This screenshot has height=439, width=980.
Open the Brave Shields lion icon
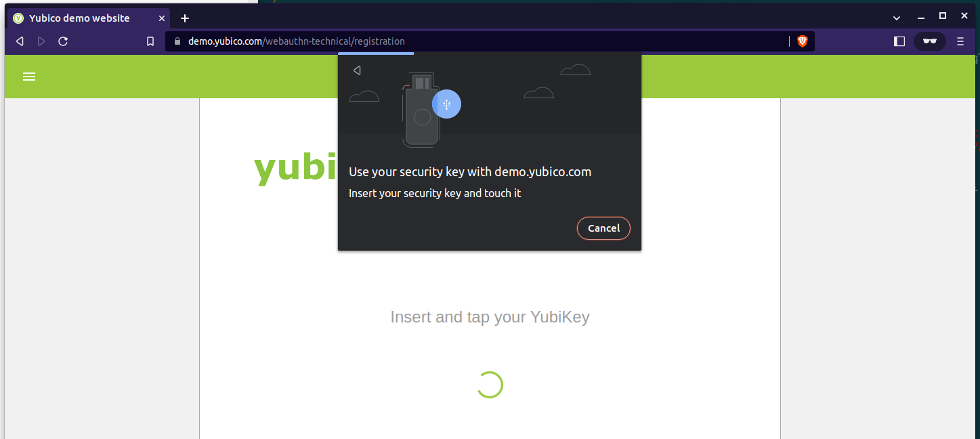803,41
